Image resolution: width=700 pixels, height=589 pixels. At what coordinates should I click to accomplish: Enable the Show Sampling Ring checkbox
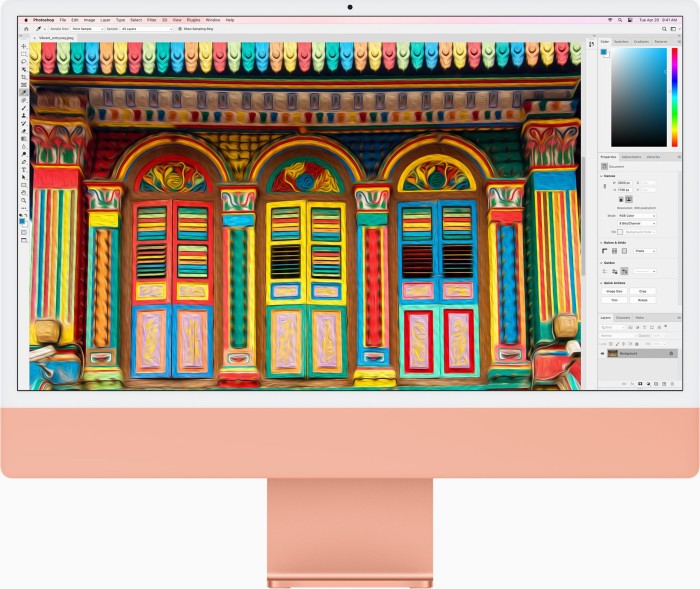tap(178, 29)
